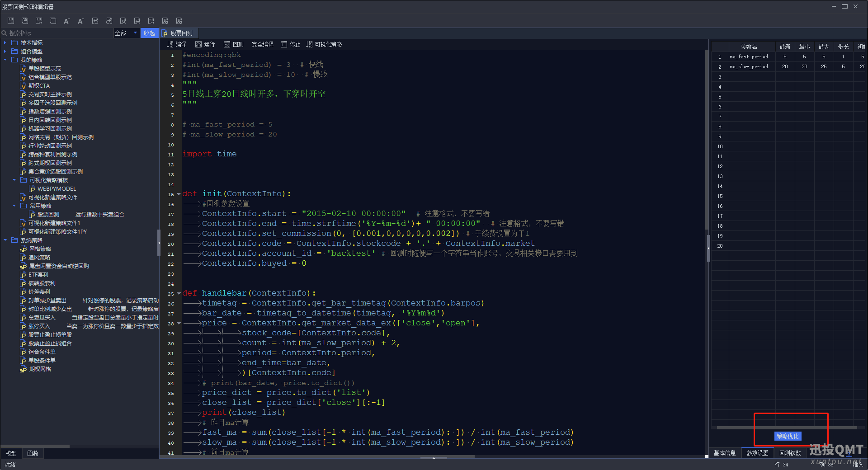Image resolution: width=868 pixels, height=470 pixels.
Task: Select 多因子选股回测示例 in the tree
Action: click(49, 103)
